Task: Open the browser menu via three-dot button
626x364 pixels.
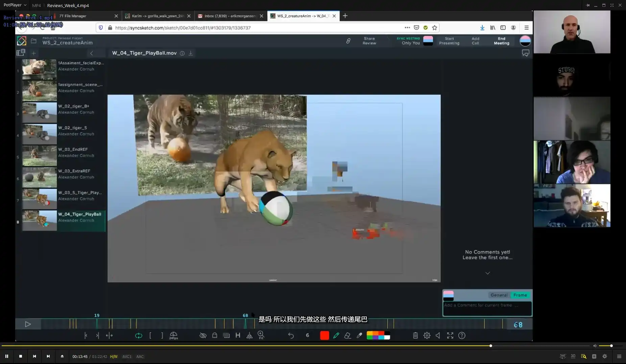Action: click(407, 27)
